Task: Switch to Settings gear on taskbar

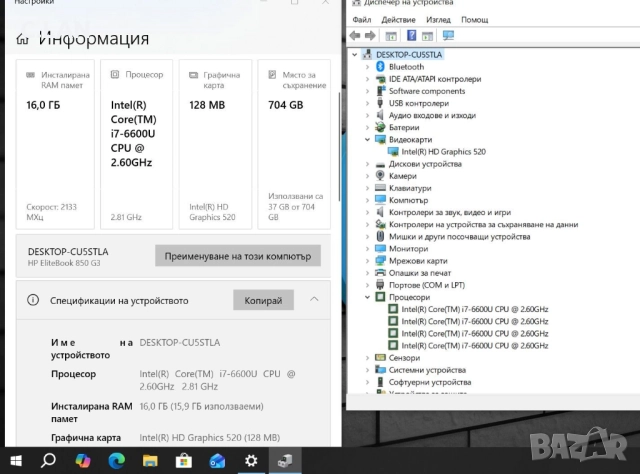Action: (251, 461)
